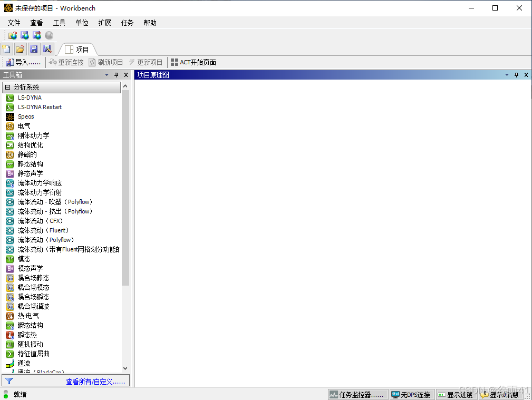
Task: Open the 工具箱 panel dropdown arrow
Action: tap(107, 75)
